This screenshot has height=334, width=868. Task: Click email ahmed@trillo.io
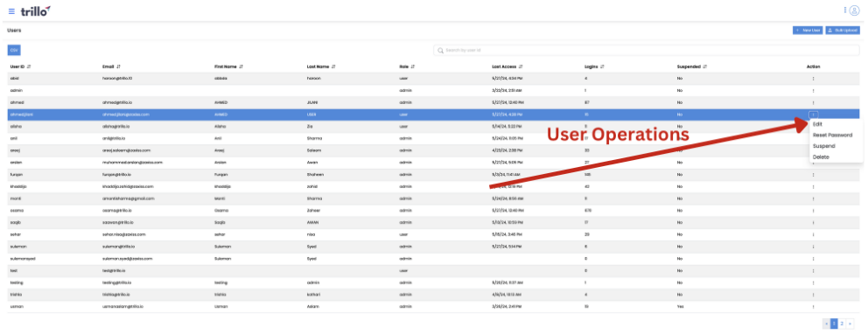point(116,102)
